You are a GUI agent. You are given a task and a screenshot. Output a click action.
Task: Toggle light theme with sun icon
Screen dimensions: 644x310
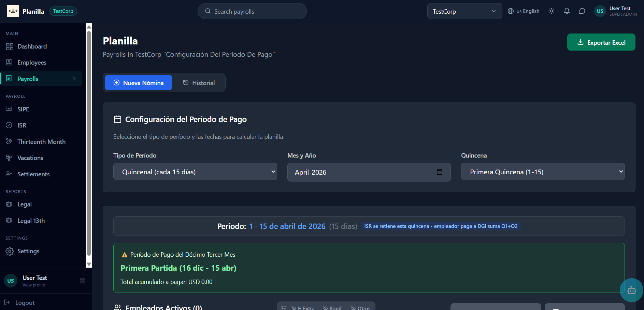click(551, 11)
